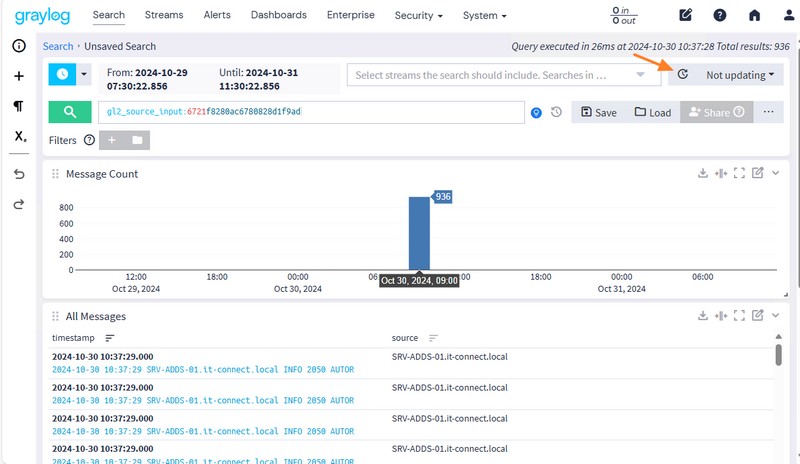The image size is (800, 464).
Task: Click the home icon in top bar
Action: point(754,16)
